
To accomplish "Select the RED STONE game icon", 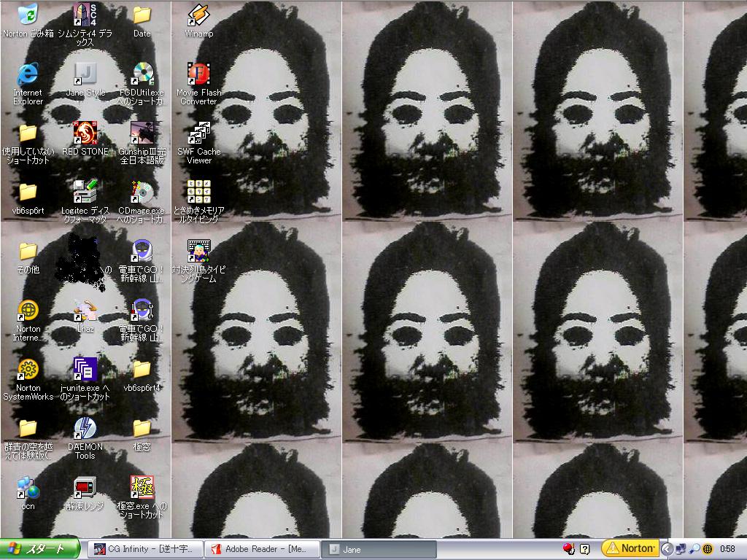I will click(85, 133).
